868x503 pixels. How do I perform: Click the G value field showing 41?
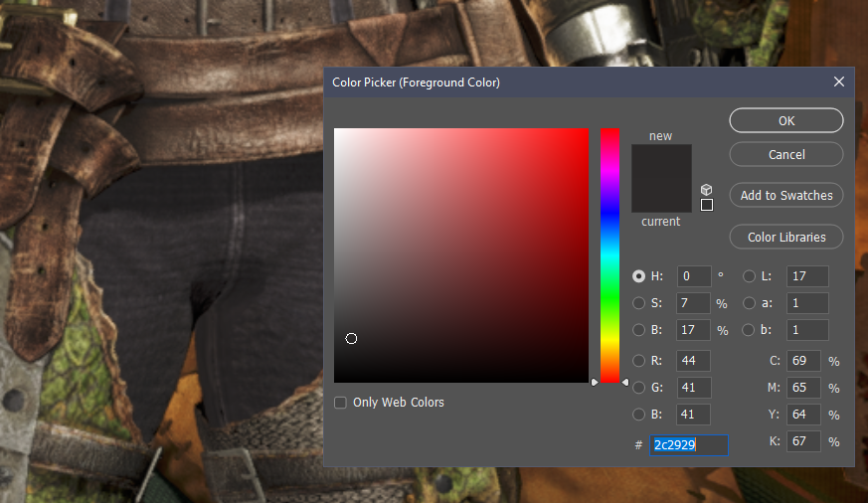coord(693,388)
